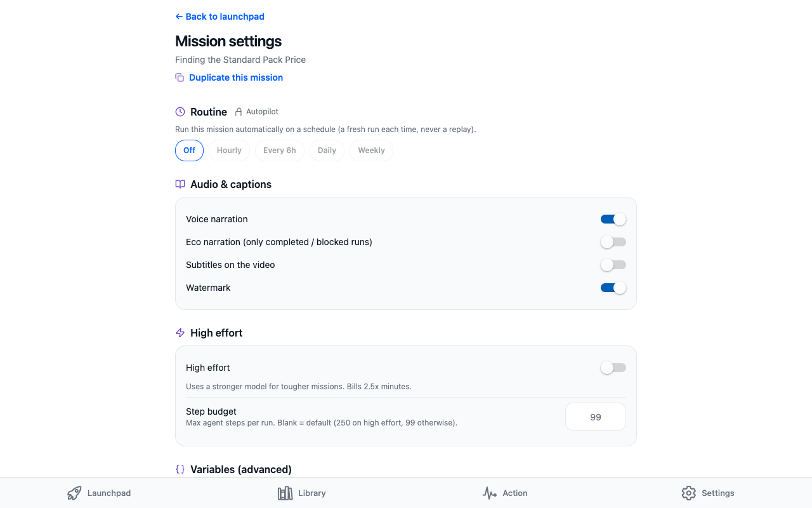This screenshot has height=508, width=812.
Task: Go back to launchpad link
Action: (x=219, y=17)
